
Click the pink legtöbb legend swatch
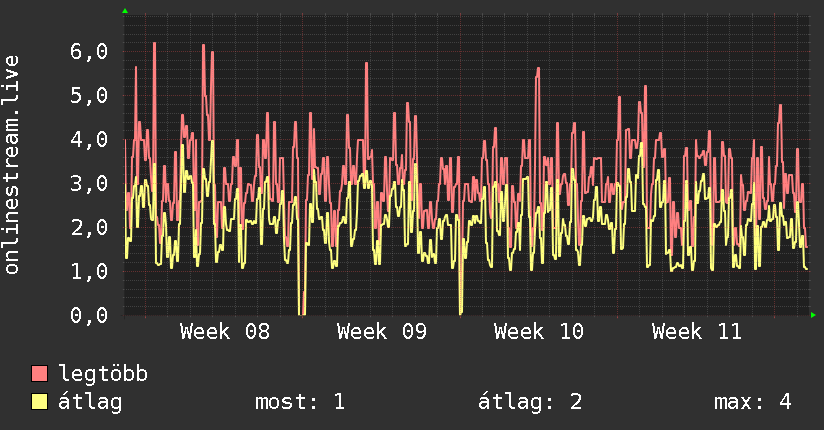(x=39, y=373)
